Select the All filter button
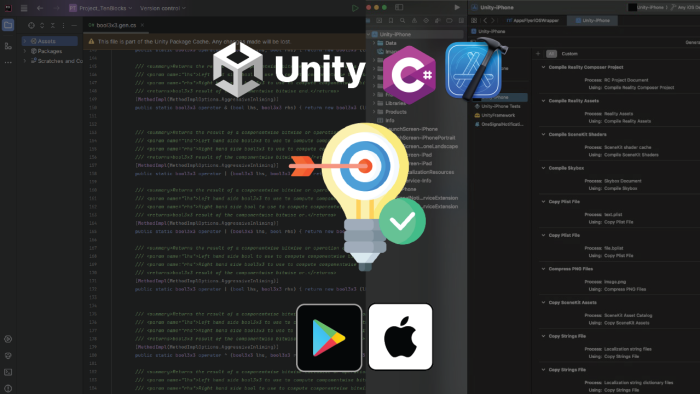This screenshot has height=394, width=700. pyautogui.click(x=551, y=54)
